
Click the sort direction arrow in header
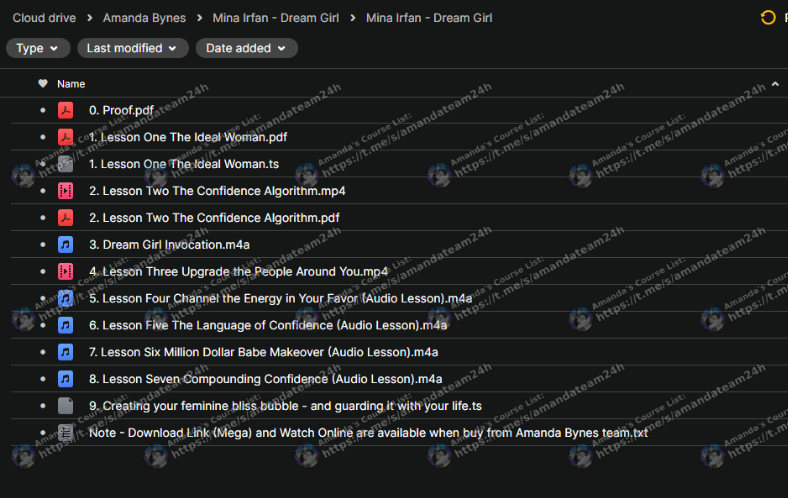[775, 84]
